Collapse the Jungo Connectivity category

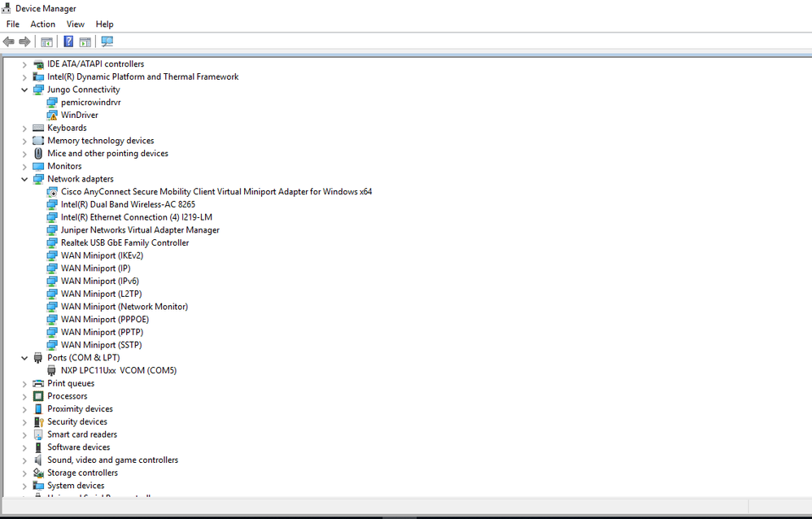pyautogui.click(x=24, y=89)
